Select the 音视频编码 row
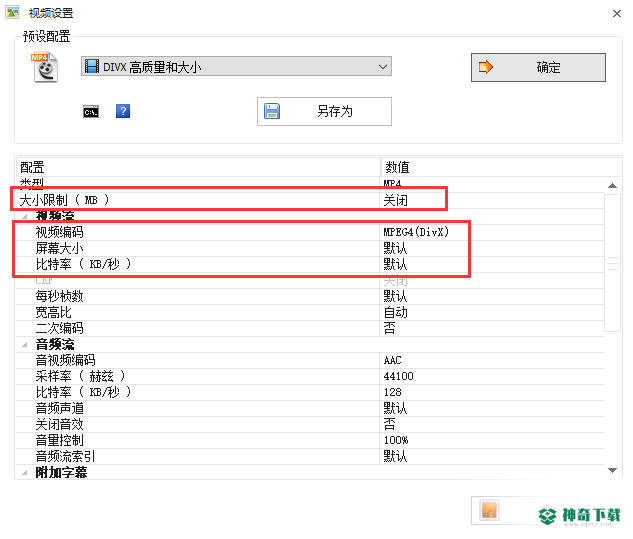This screenshot has height=539, width=633. pos(310,360)
